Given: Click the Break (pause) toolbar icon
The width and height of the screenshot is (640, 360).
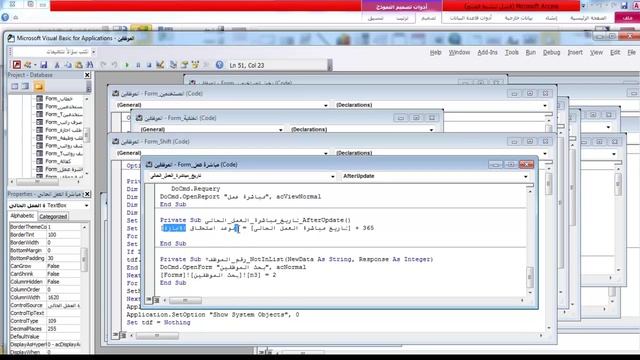Looking at the screenshot, I should pyautogui.click(x=138, y=65).
